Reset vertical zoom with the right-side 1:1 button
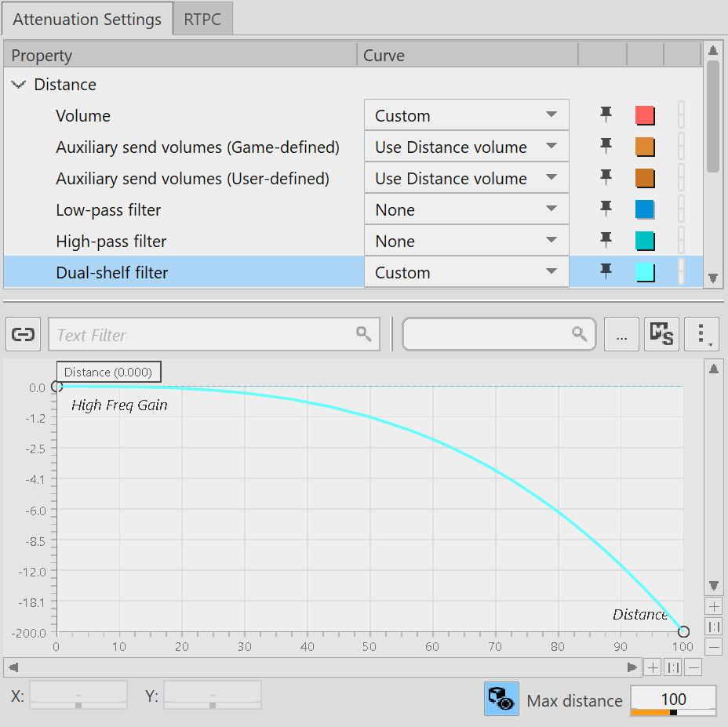The height and width of the screenshot is (727, 728). [714, 627]
